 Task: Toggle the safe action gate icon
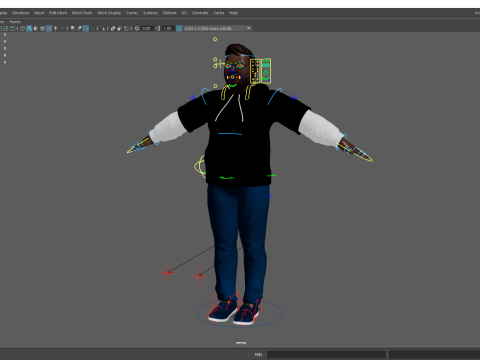pos(6,28)
